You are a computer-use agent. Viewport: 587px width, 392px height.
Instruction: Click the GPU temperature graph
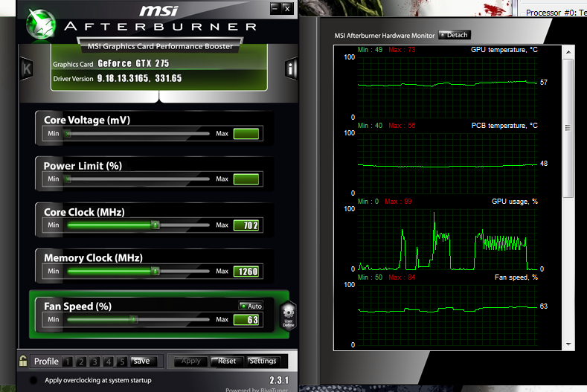448,87
